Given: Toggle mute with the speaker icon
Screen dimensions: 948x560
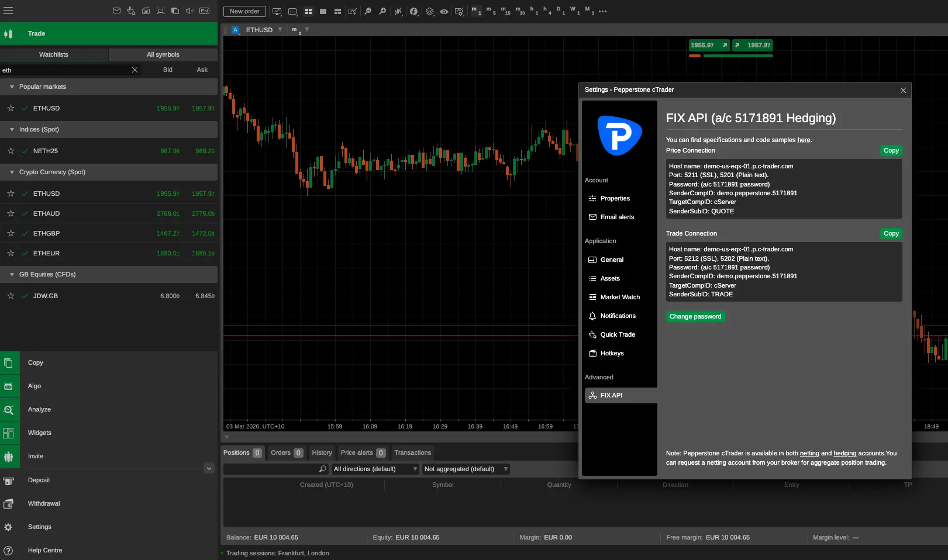Looking at the screenshot, I should coord(188,10).
